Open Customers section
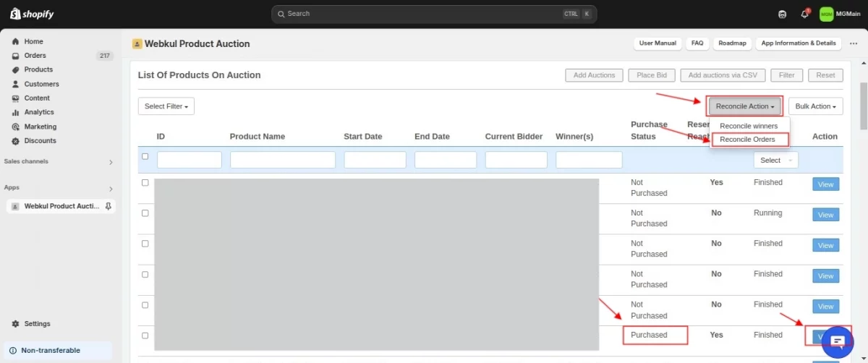Viewport: 868px width, 363px height. tap(41, 84)
